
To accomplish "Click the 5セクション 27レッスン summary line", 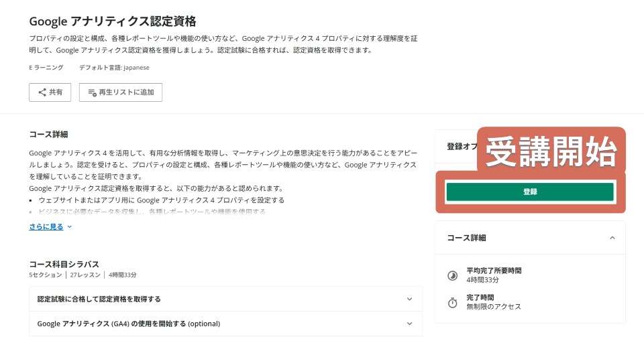I will coord(83,275).
